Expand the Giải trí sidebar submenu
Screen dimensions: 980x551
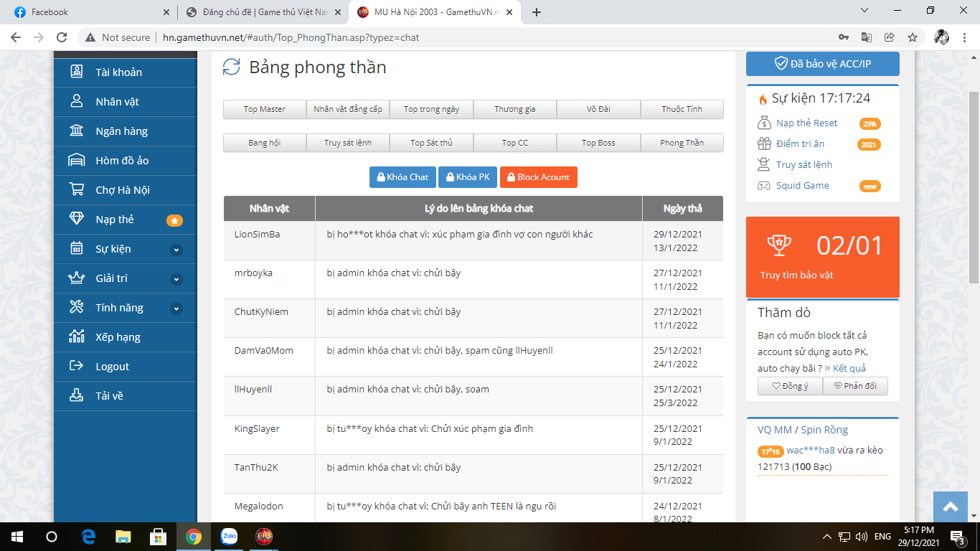click(x=176, y=279)
